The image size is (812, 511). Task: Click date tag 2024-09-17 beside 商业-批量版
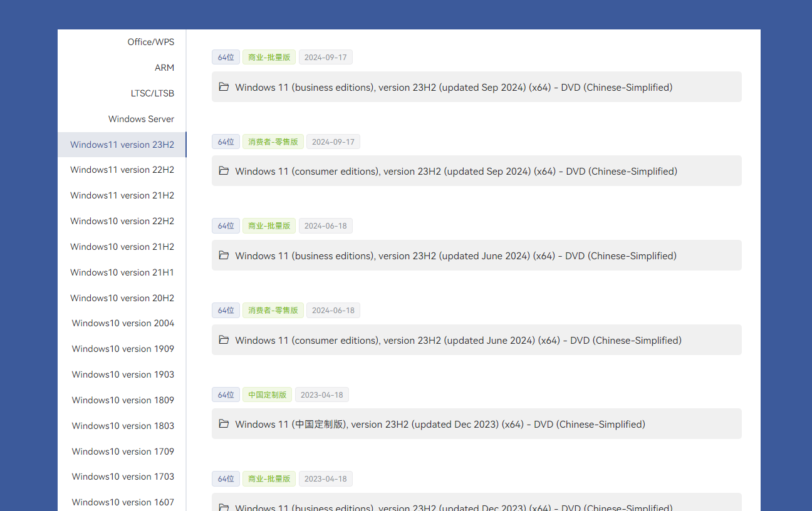[325, 58]
